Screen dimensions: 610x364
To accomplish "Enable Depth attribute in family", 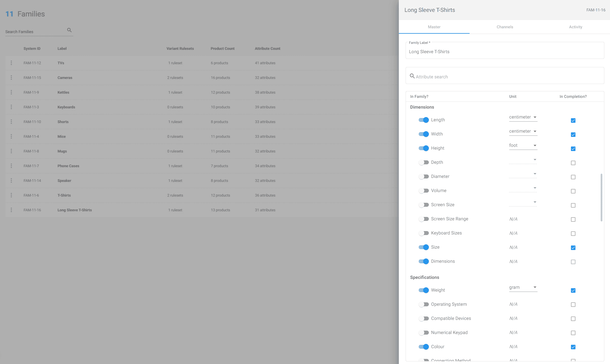I will pos(424,162).
